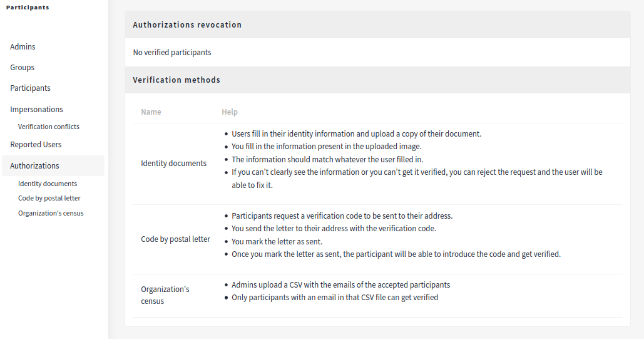Click the No verified participants message
Image resolution: width=644 pixels, height=339 pixels.
coord(172,53)
